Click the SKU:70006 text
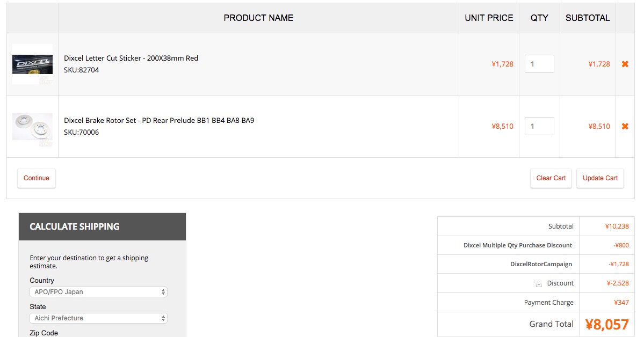644x337 pixels. [x=82, y=132]
